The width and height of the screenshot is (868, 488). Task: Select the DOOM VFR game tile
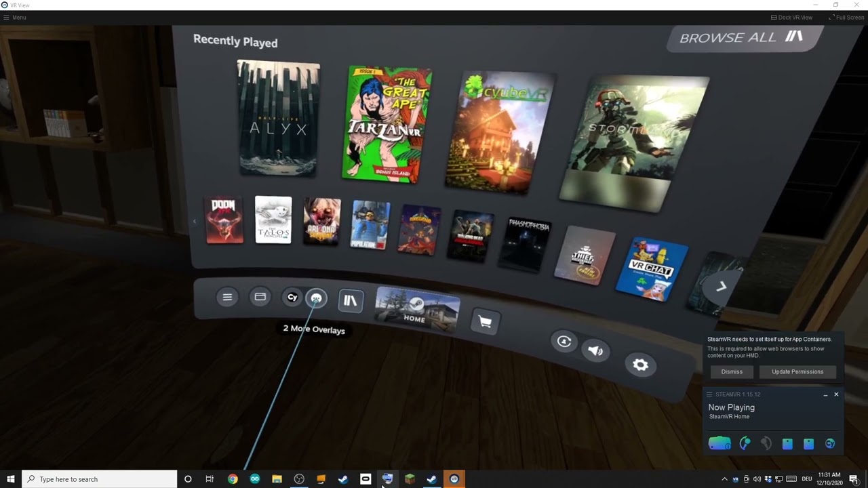click(x=224, y=220)
